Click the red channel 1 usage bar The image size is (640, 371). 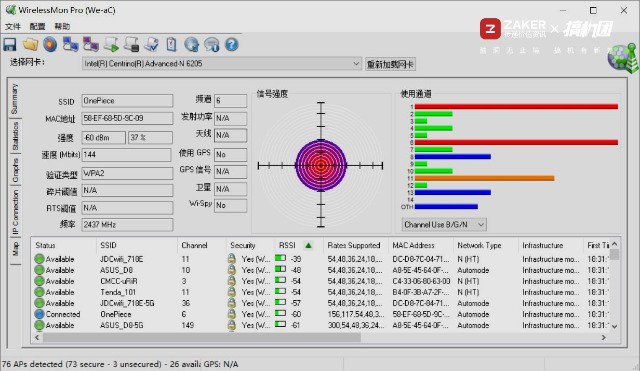tap(516, 107)
